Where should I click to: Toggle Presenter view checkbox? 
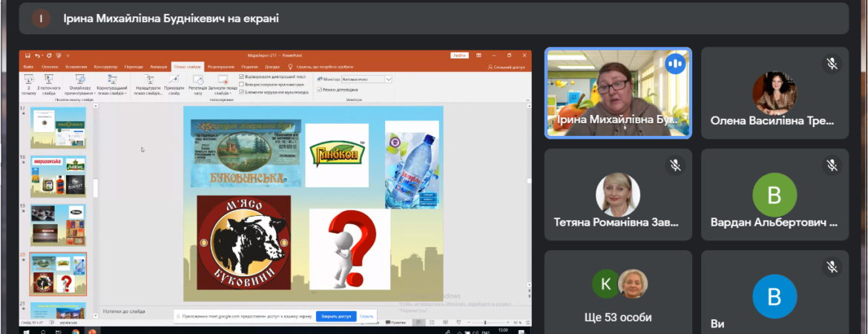coord(320,90)
